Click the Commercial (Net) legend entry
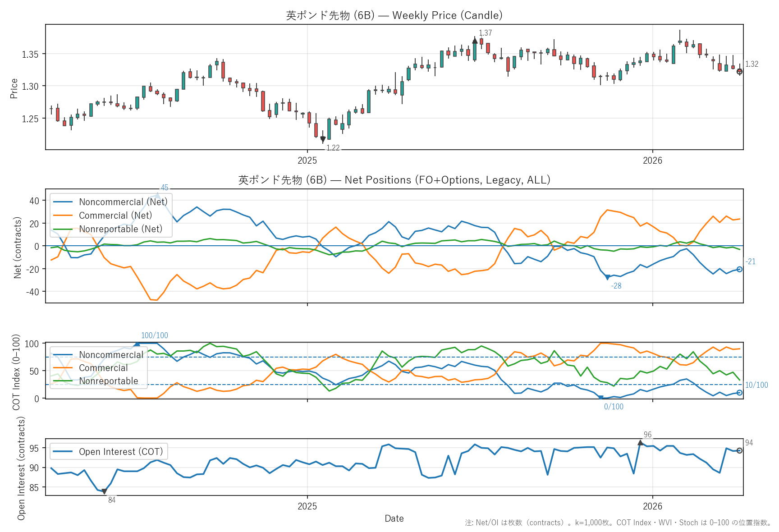The height and width of the screenshot is (532, 779). tap(115, 216)
